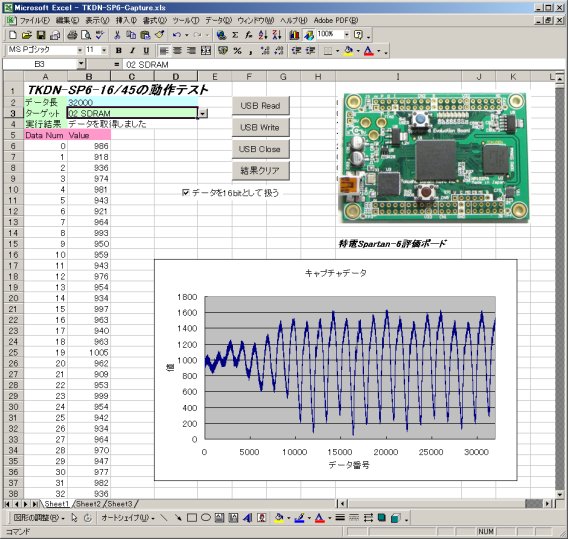Open the font name dropdown MS Pゴシック
Viewport: 568px width, 539px height.
coord(80,50)
